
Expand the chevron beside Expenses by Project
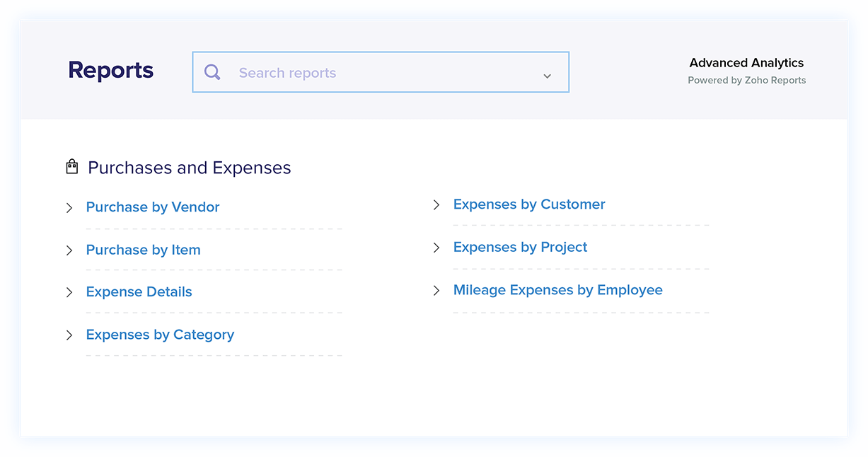(436, 248)
